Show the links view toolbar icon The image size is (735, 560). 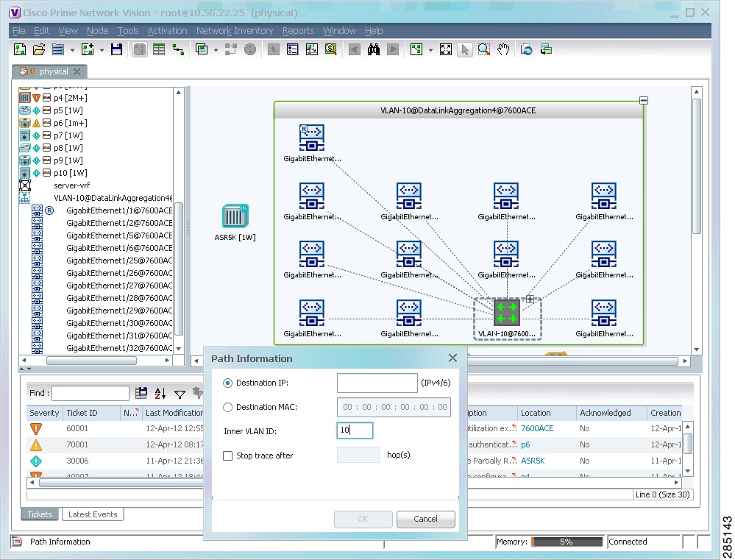tap(178, 50)
